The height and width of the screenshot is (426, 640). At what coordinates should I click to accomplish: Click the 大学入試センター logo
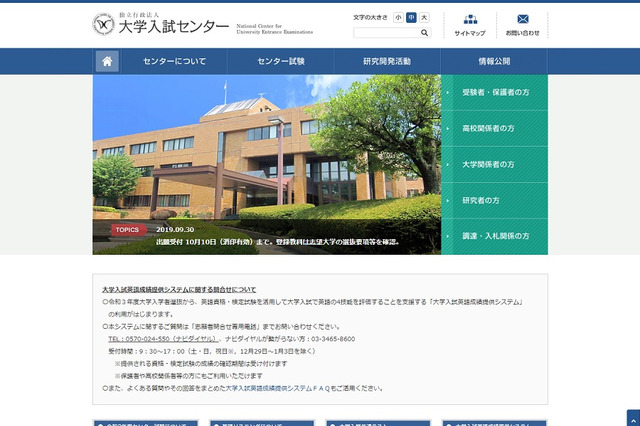point(160,25)
